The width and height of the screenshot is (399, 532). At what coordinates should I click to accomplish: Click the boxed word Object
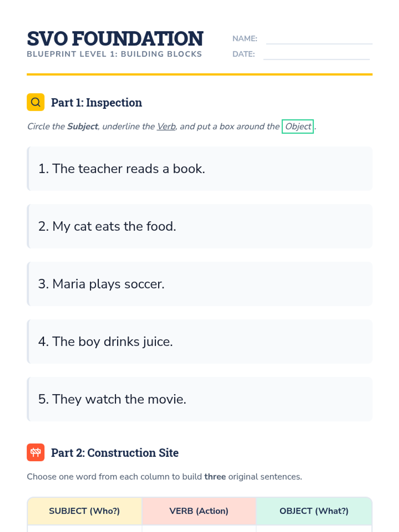click(x=298, y=126)
